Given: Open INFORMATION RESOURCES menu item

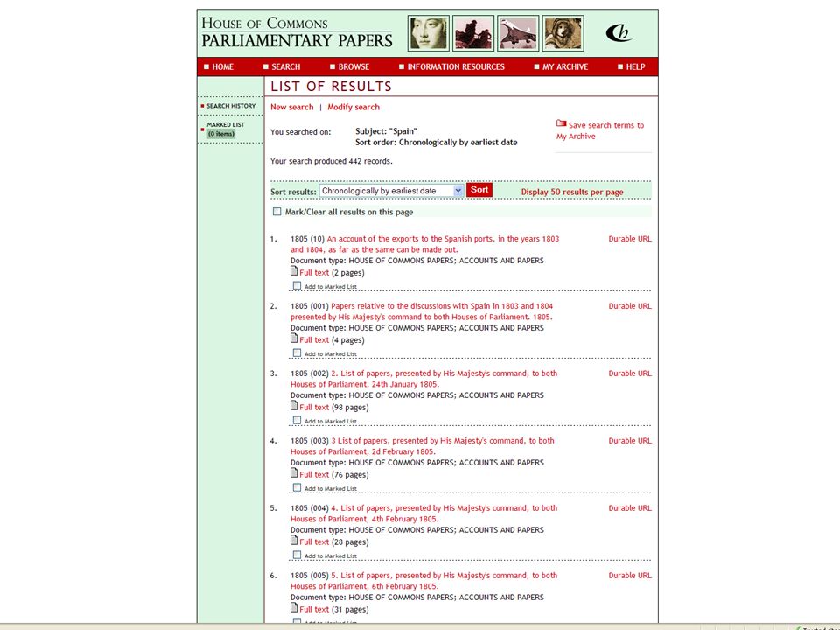Looking at the screenshot, I should point(456,67).
